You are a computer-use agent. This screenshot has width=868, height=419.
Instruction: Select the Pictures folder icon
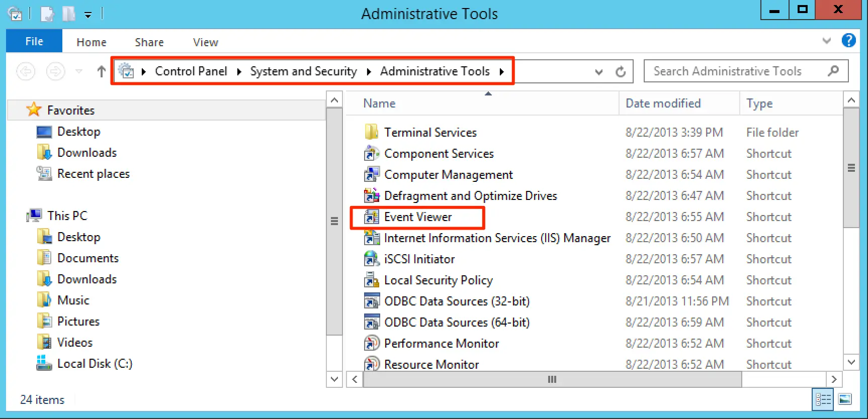tap(44, 321)
